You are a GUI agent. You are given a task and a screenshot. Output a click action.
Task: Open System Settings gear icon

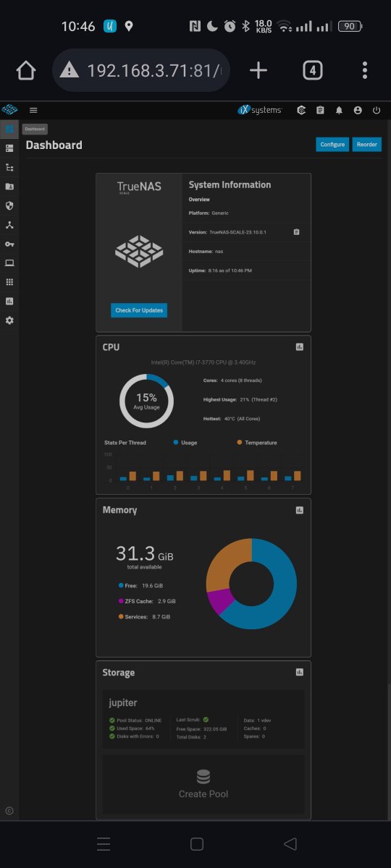pyautogui.click(x=9, y=320)
